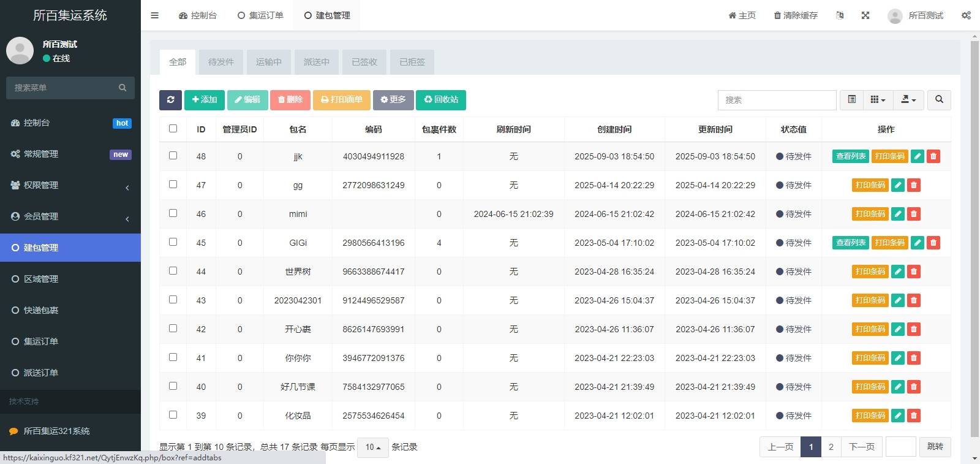980x464 pixels.
Task: Click the vertical page scrollbar
Action: tap(974, 233)
